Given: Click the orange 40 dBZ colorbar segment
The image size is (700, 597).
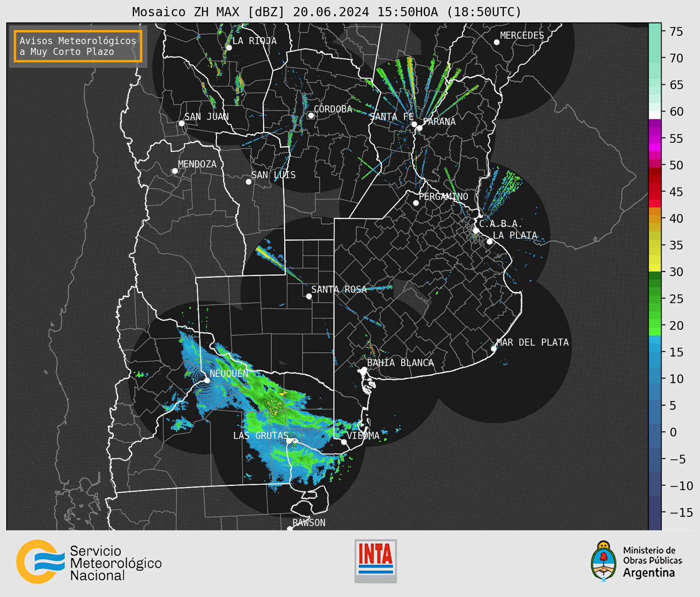Looking at the screenshot, I should [655, 218].
